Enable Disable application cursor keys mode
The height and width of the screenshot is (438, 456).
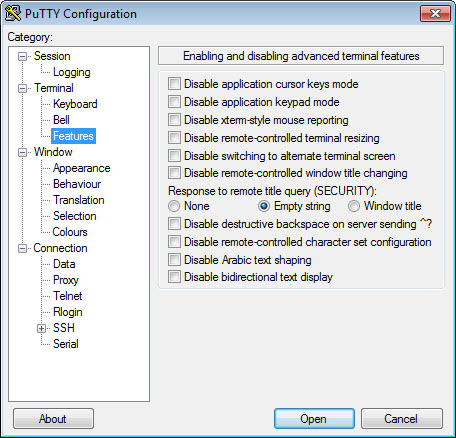pos(174,84)
